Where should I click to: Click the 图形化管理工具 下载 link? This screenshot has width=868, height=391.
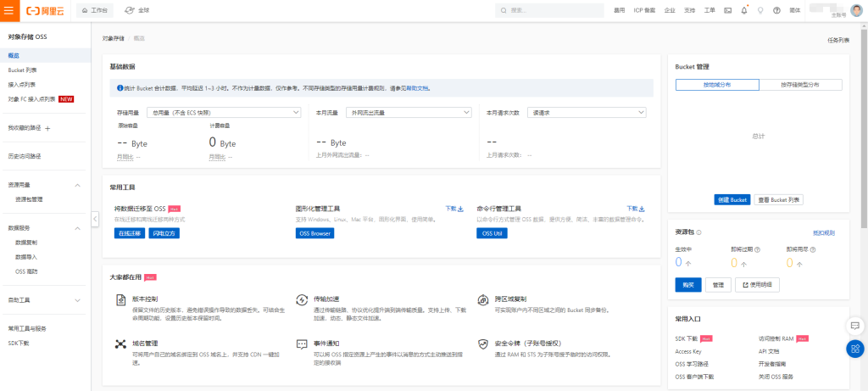pos(454,209)
